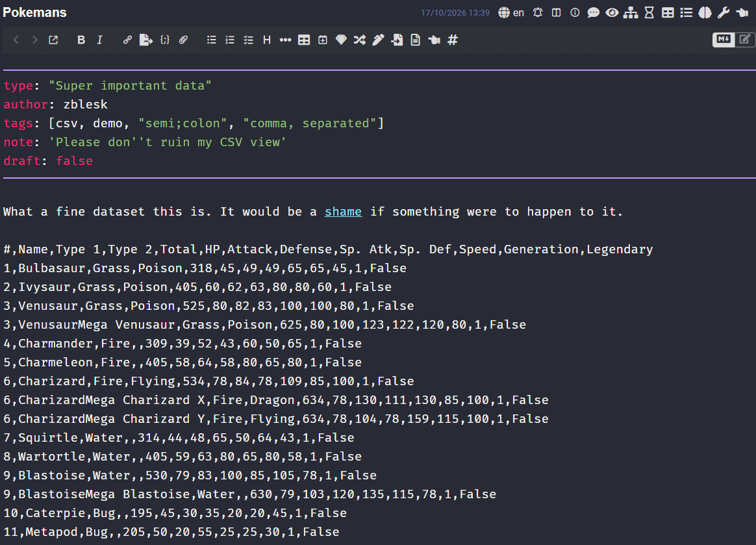This screenshot has width=756, height=545.
Task: Apply bold formatting
Action: tap(81, 40)
